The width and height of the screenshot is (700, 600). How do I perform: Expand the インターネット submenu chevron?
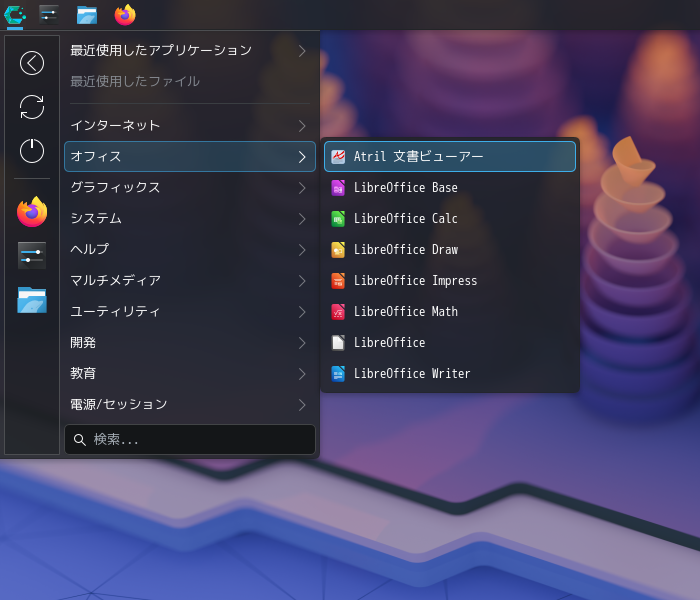point(302,126)
